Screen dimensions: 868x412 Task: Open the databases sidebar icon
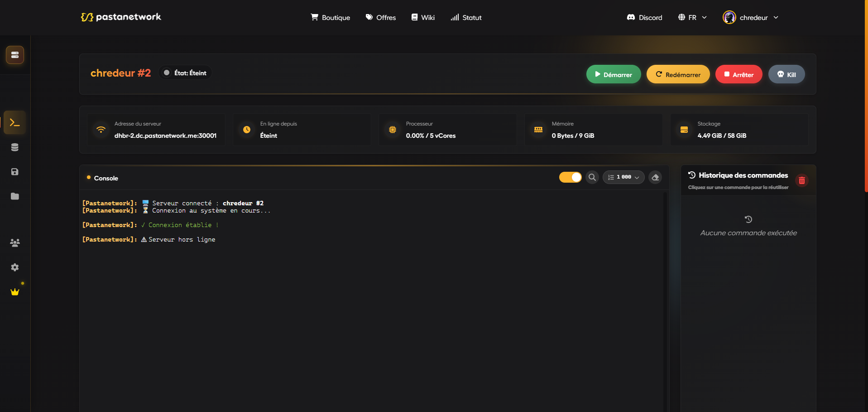15,147
